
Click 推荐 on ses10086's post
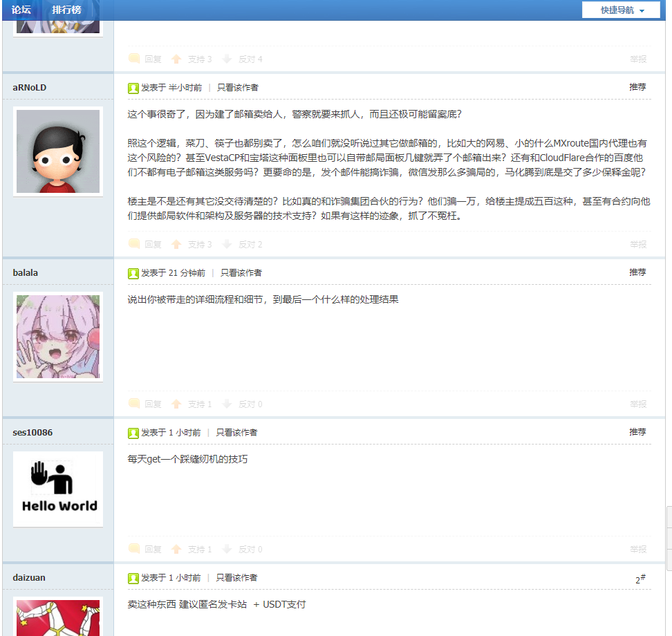coord(637,431)
